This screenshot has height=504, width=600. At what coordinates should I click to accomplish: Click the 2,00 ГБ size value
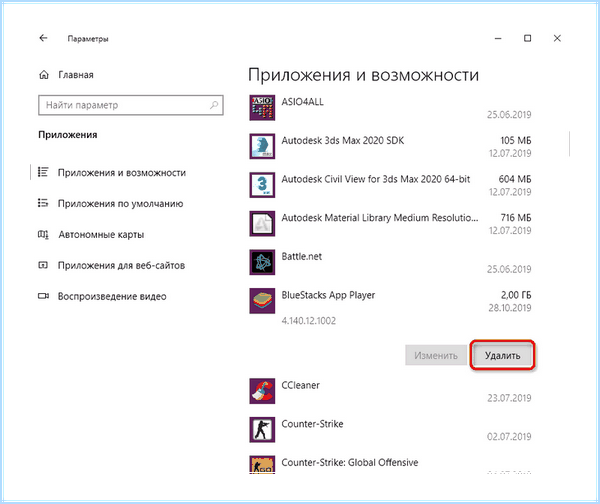516,295
